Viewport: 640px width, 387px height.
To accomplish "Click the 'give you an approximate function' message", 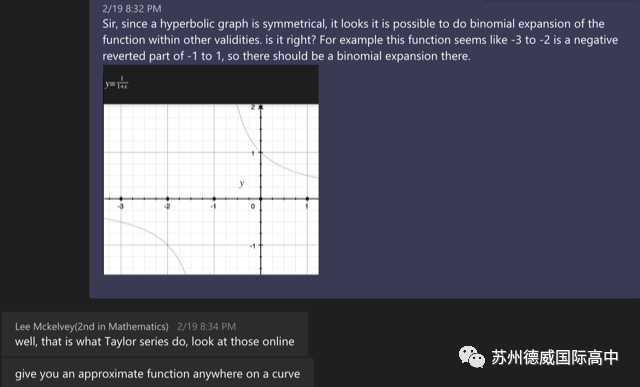I will 158,374.
